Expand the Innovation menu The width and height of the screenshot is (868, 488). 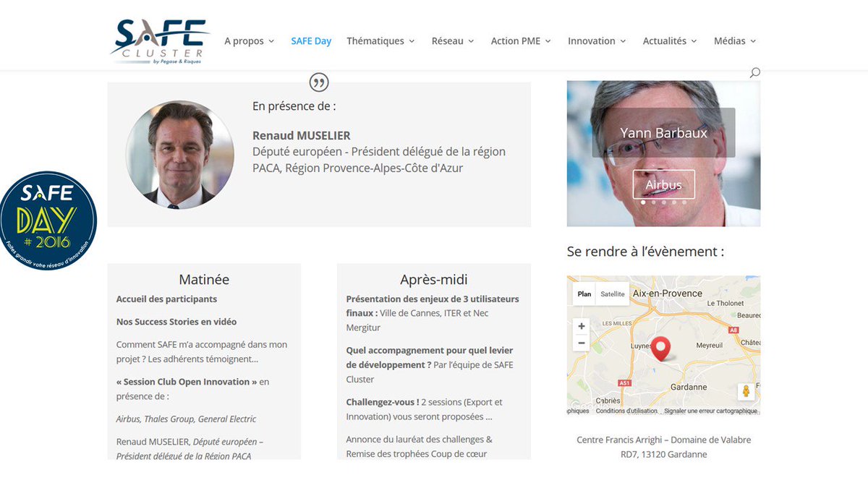[x=597, y=41]
